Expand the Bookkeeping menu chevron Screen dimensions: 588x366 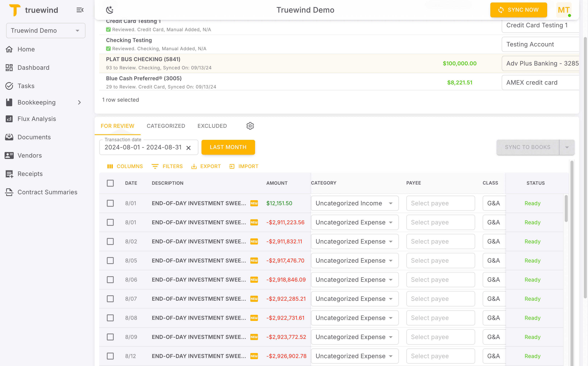click(x=80, y=102)
